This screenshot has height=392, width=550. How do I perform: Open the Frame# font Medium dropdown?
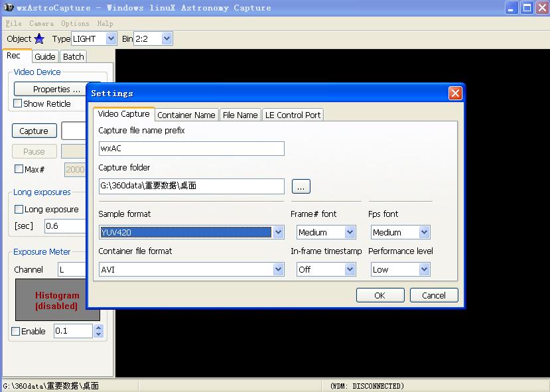click(350, 232)
